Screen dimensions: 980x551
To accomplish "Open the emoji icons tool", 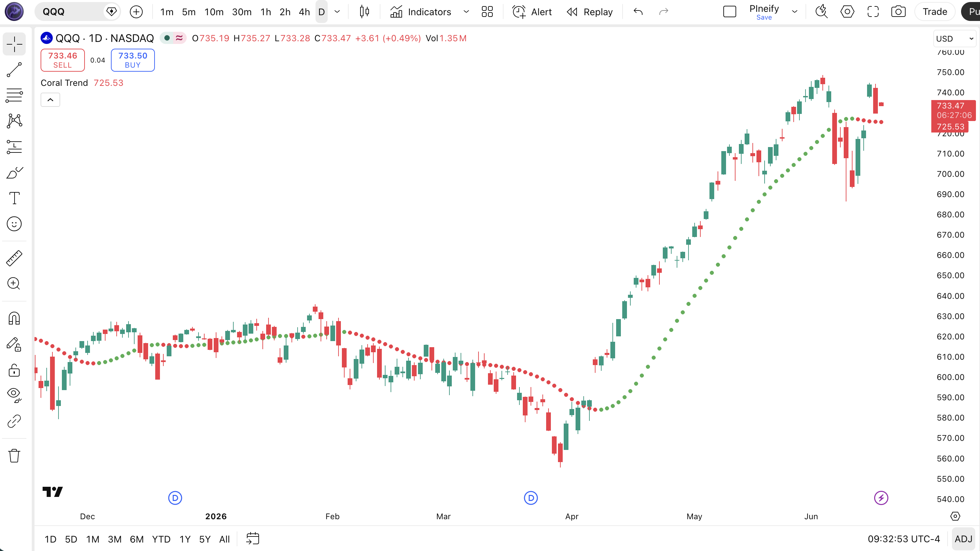I will click(x=14, y=224).
